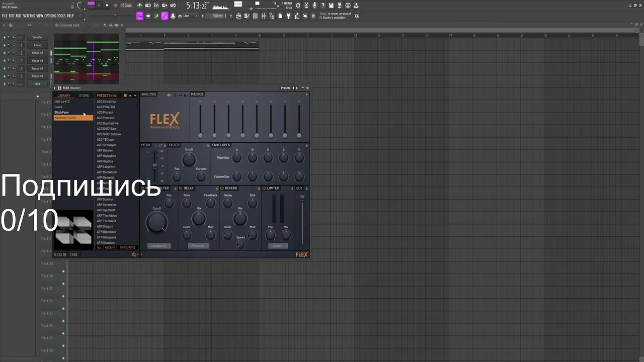
Task: Click the OUT volume slider handle
Action: (x=302, y=197)
